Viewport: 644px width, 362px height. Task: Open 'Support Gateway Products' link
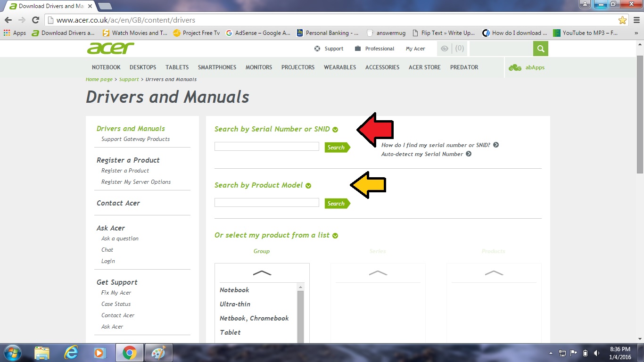pyautogui.click(x=135, y=139)
